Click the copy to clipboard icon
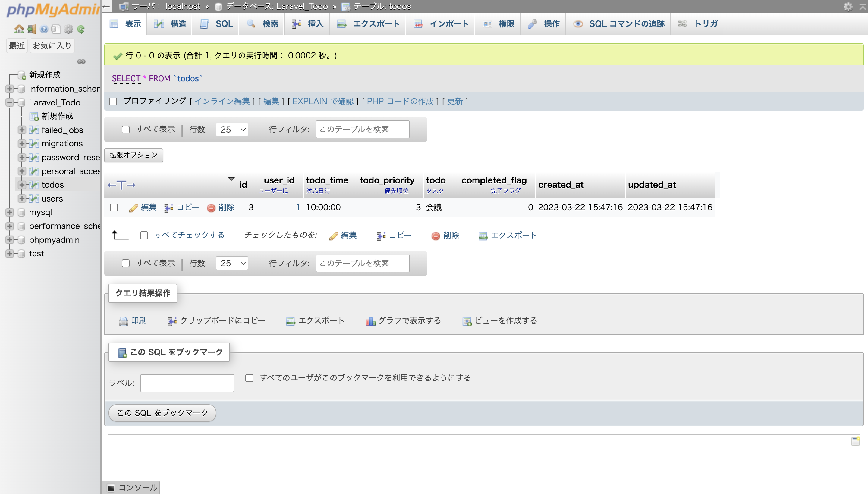868x494 pixels. (x=172, y=321)
